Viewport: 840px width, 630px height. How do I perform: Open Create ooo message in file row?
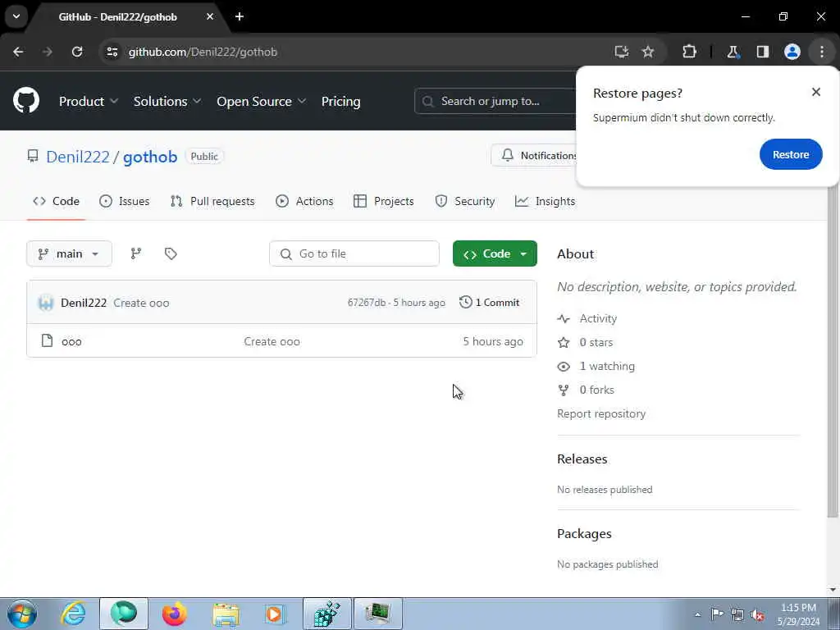[x=272, y=342]
